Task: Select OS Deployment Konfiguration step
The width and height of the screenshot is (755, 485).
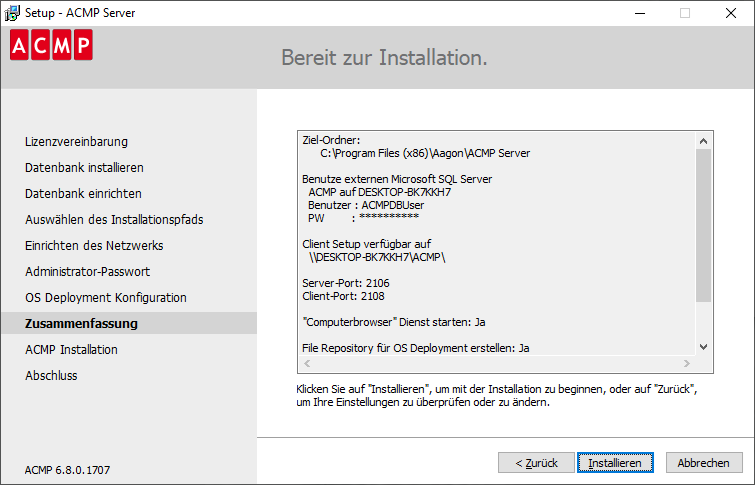Action: point(106,298)
